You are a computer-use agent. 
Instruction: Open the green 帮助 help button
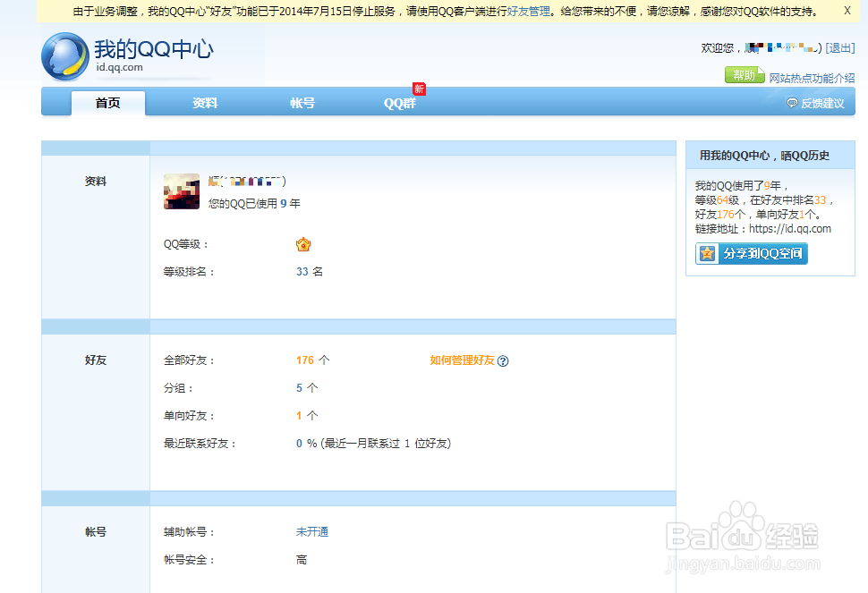pos(745,75)
